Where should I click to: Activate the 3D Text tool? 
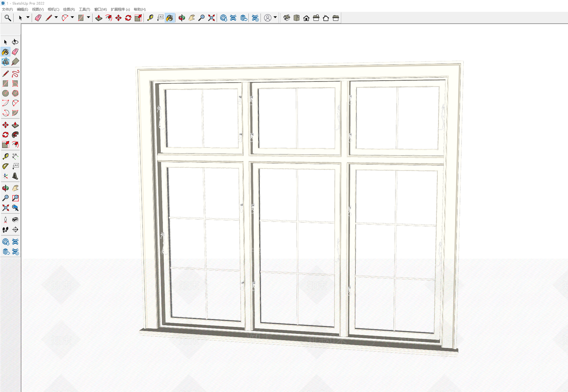[x=15, y=176]
